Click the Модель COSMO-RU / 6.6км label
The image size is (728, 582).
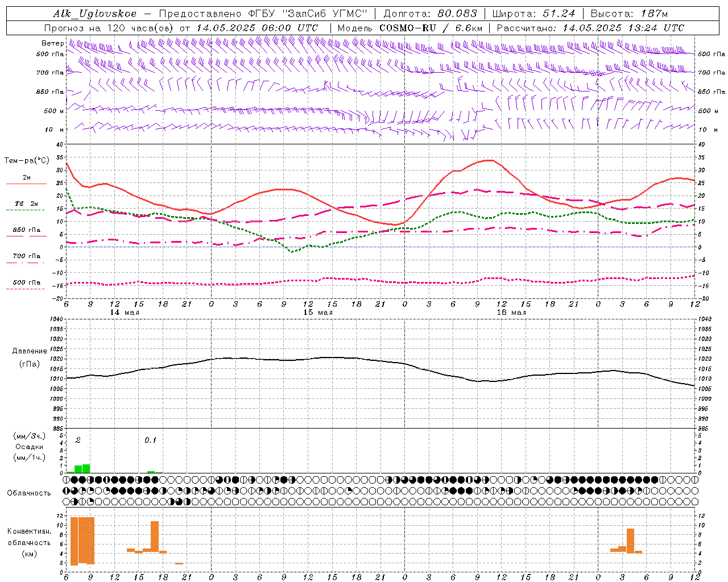[x=409, y=28]
